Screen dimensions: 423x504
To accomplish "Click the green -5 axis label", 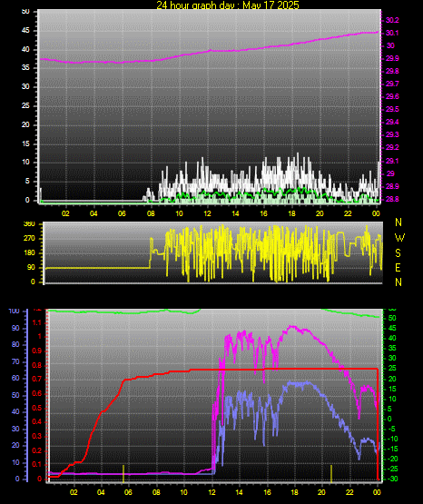I will click(x=392, y=430).
